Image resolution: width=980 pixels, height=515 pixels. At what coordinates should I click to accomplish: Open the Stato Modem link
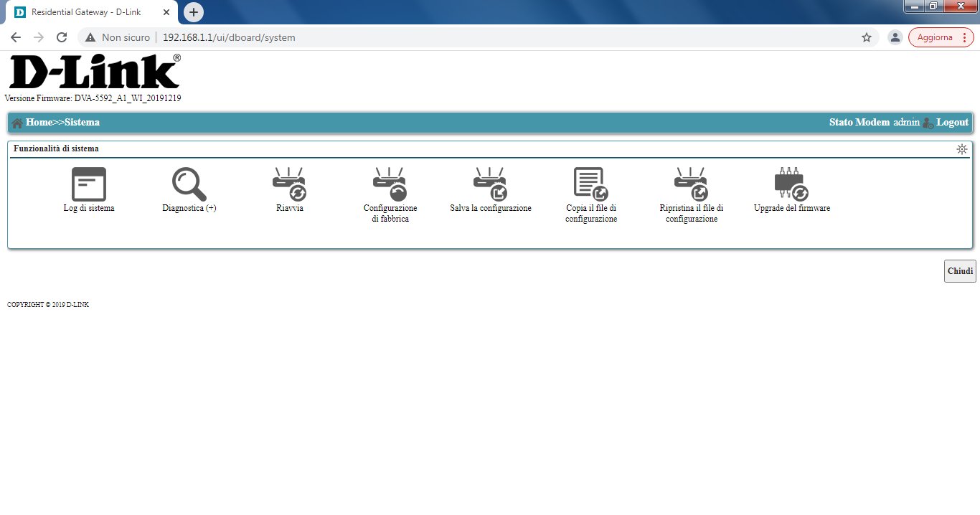859,123
